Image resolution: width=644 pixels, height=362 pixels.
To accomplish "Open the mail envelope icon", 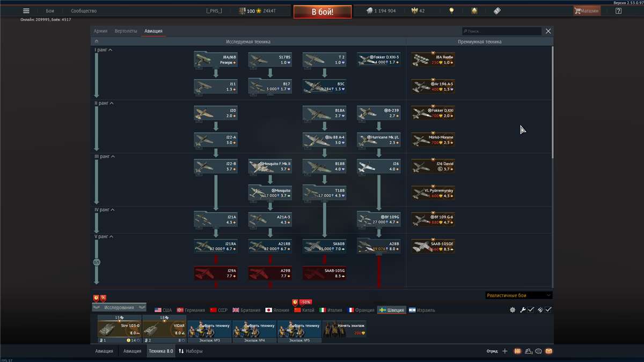I will pos(548,351).
